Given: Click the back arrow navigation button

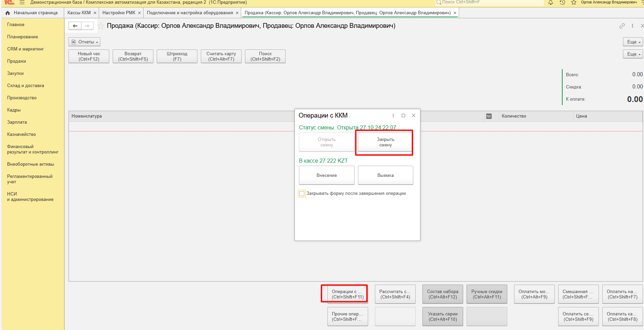Looking at the screenshot, I should pyautogui.click(x=75, y=26).
